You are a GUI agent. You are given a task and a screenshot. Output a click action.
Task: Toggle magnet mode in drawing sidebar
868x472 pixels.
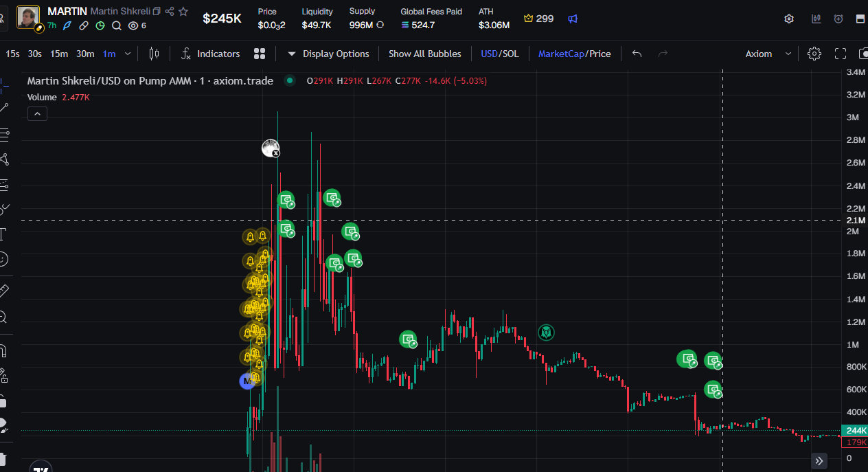(3, 351)
